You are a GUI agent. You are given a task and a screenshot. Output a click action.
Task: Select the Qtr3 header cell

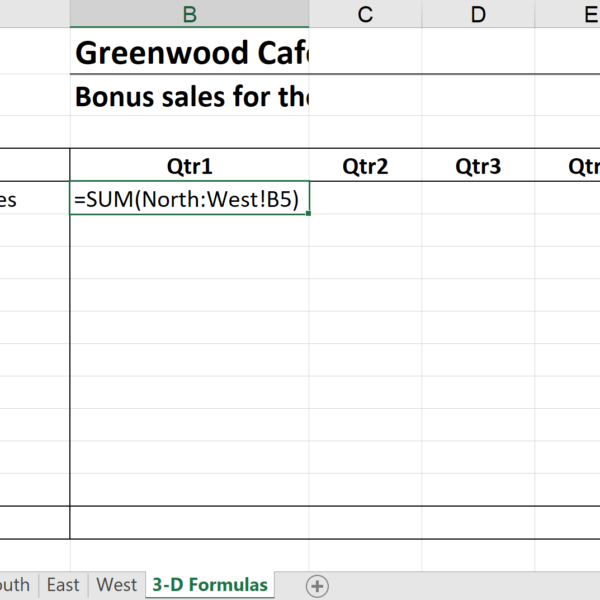pos(478,165)
